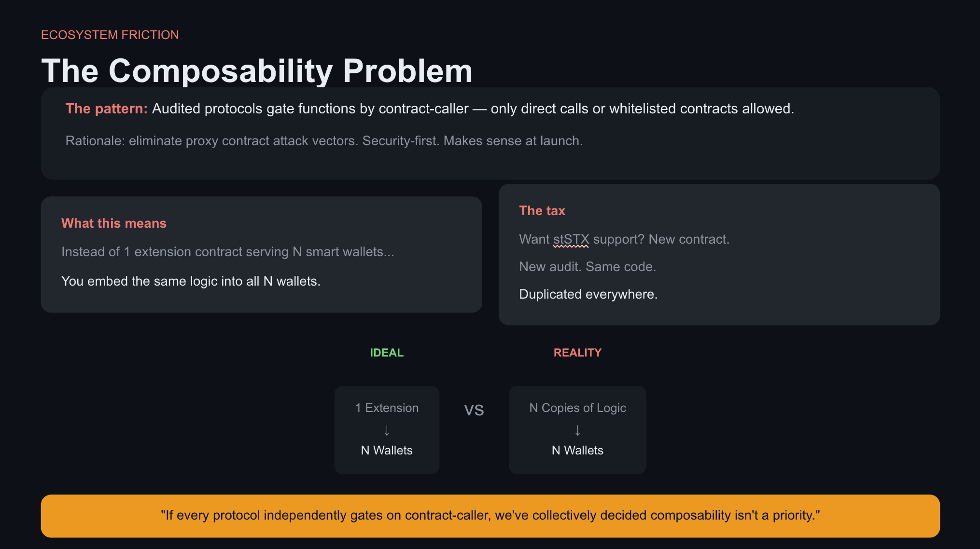Click 'You embed the same logic' text
Viewport: 980px width, 549px height.
pyautogui.click(x=191, y=281)
